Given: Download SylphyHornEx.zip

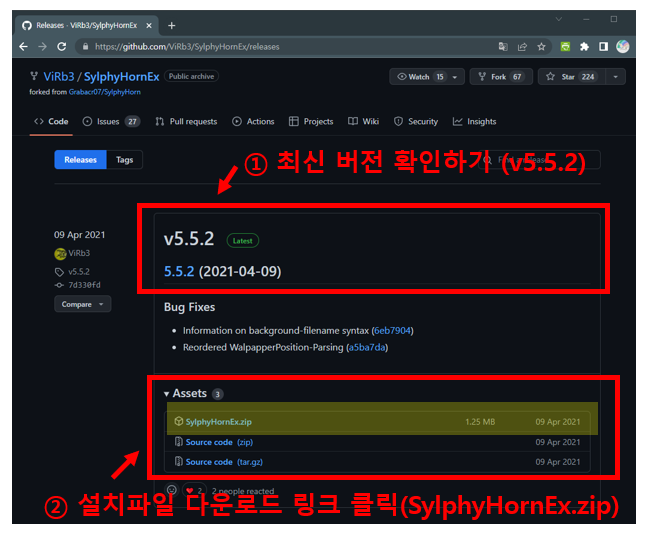Looking at the screenshot, I should click(219, 422).
